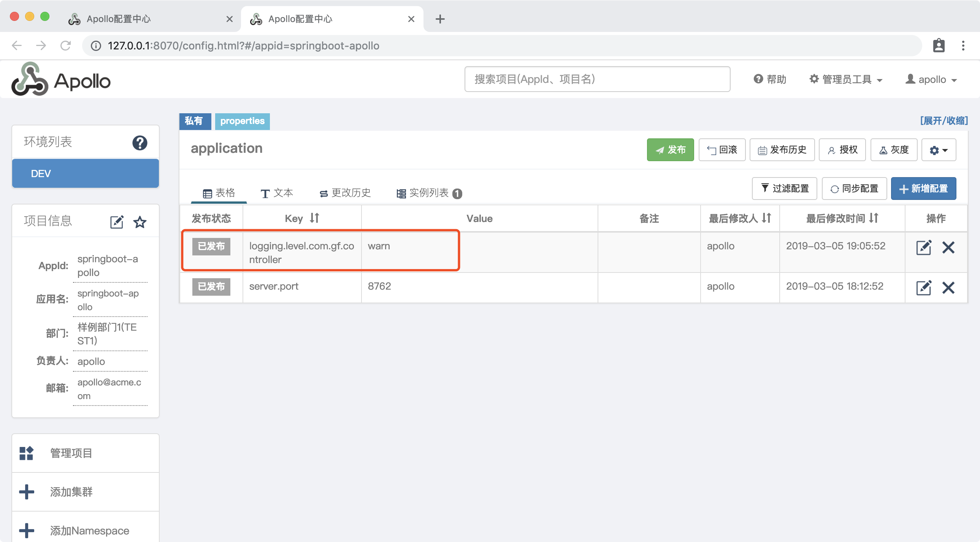The width and height of the screenshot is (980, 542).
Task: Click the 添加集群 plus icon
Action: [x=27, y=492]
